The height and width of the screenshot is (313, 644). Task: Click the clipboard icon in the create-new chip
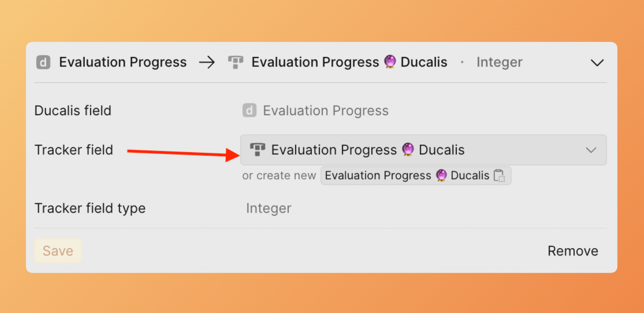[499, 176]
